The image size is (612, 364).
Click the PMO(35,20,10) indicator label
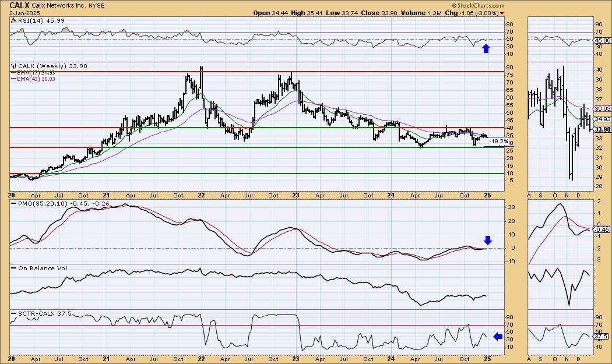pos(43,204)
